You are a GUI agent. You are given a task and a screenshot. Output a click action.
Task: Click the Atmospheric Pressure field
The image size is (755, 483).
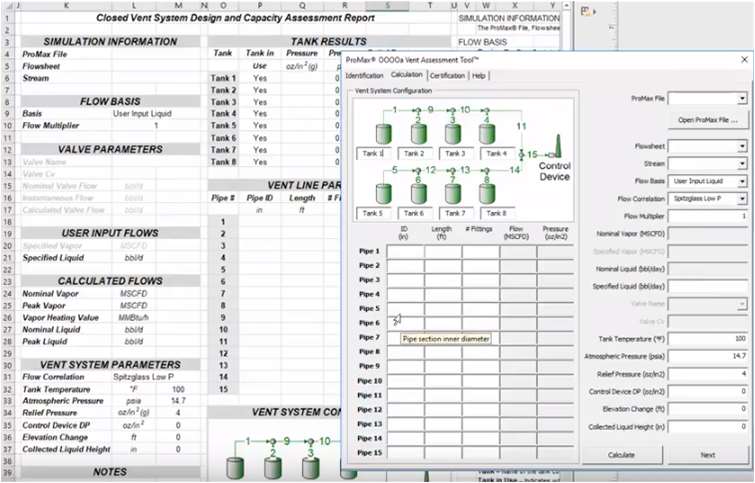click(707, 356)
